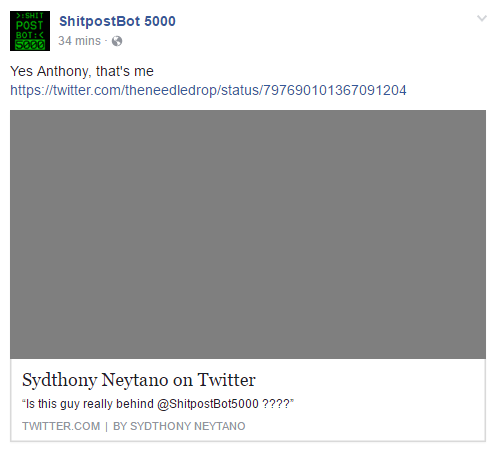Screen dimensions: 497x455
Task: Select the TWITTER.COM source label
Action: point(61,426)
